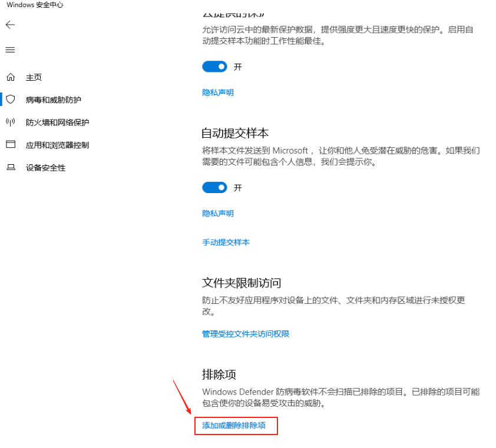Go to 应用和浏览器控制 section
The width and height of the screenshot is (496, 448).
(x=57, y=145)
